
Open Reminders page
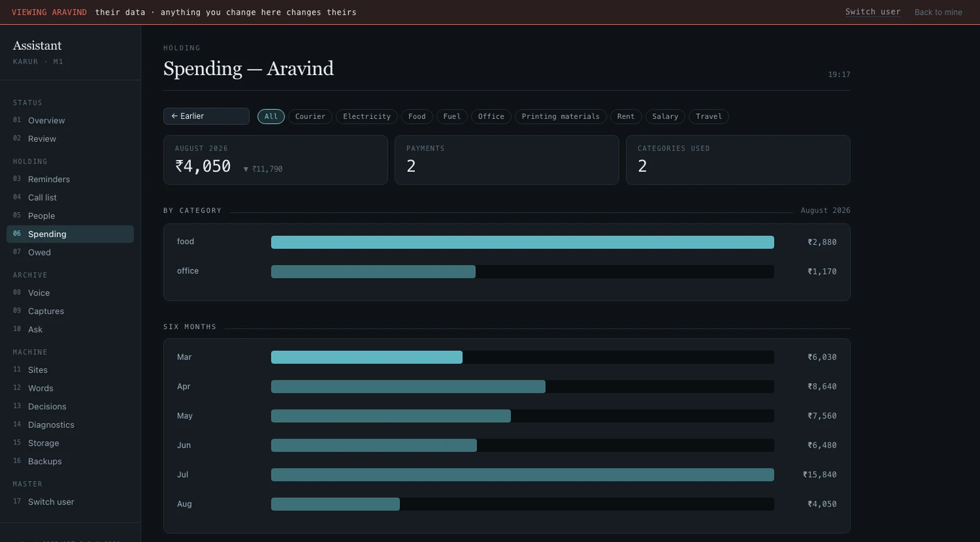pyautogui.click(x=70, y=179)
